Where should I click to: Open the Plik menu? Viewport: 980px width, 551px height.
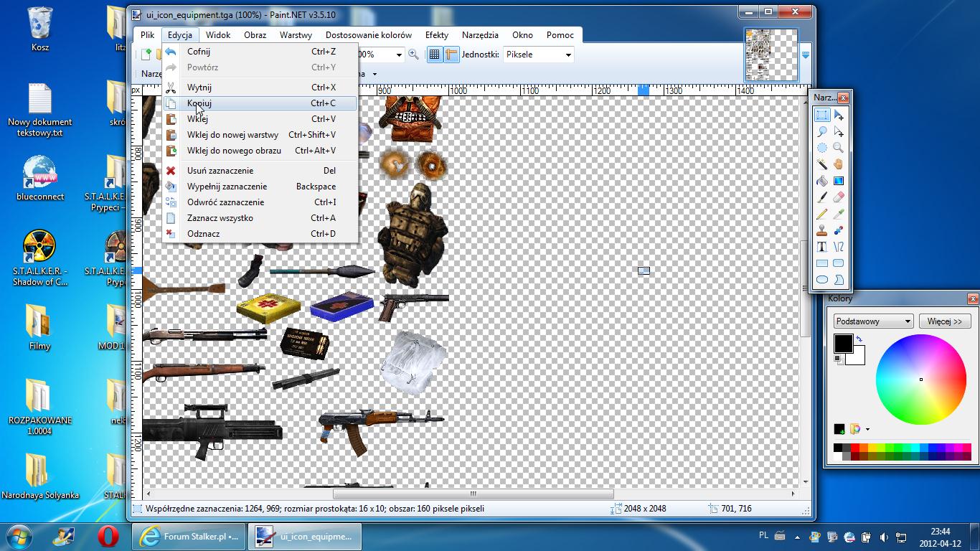[x=148, y=34]
